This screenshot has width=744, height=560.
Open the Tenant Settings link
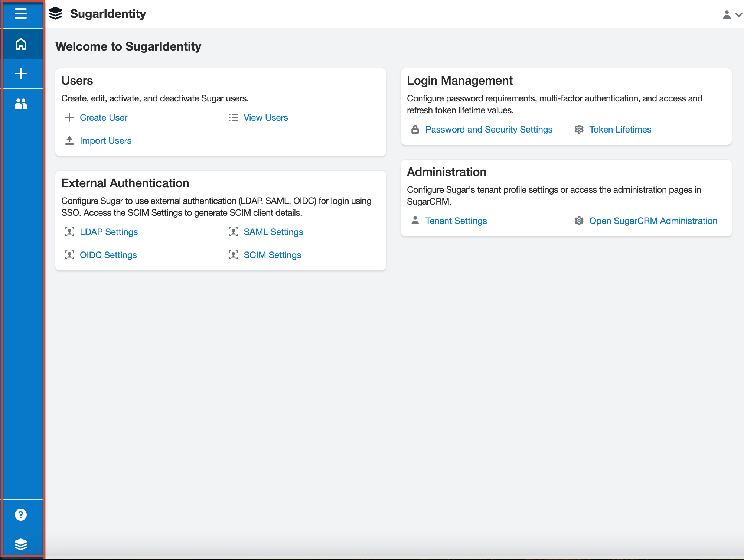click(456, 221)
